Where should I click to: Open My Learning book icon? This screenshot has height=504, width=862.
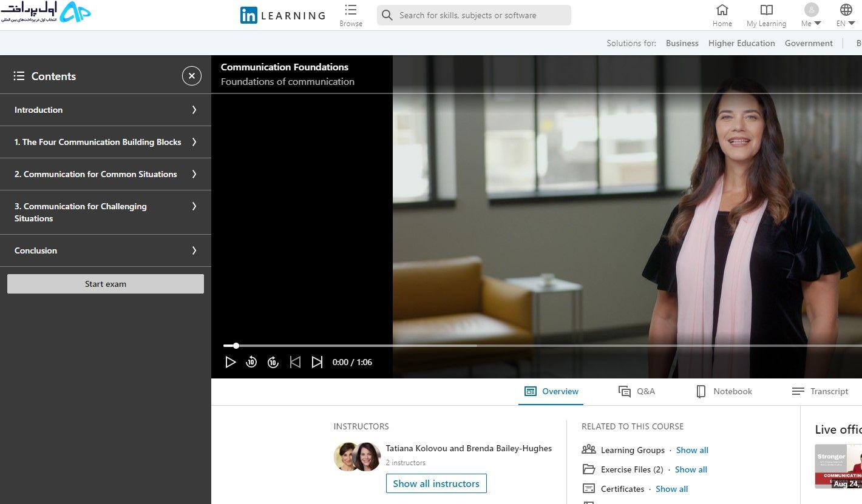767,10
